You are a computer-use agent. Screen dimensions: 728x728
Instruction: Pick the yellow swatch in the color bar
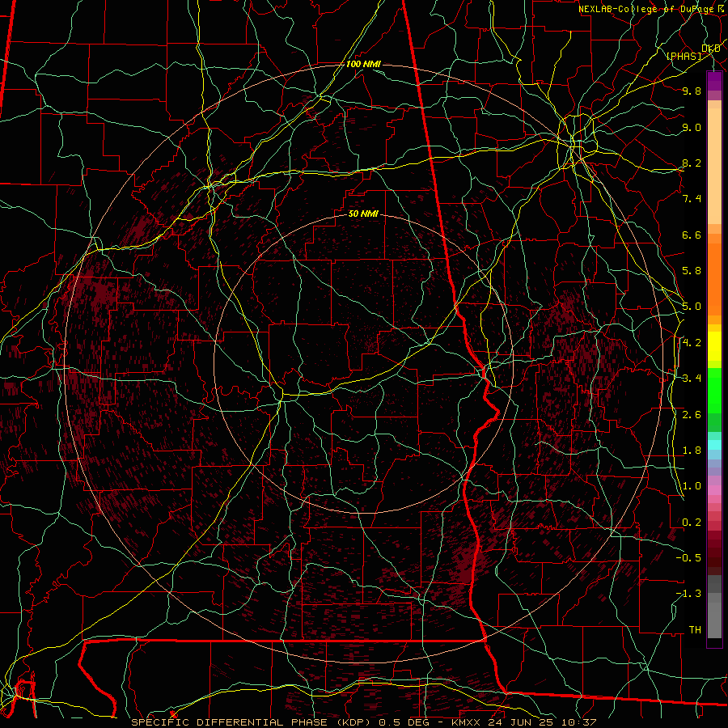pyautogui.click(x=714, y=346)
